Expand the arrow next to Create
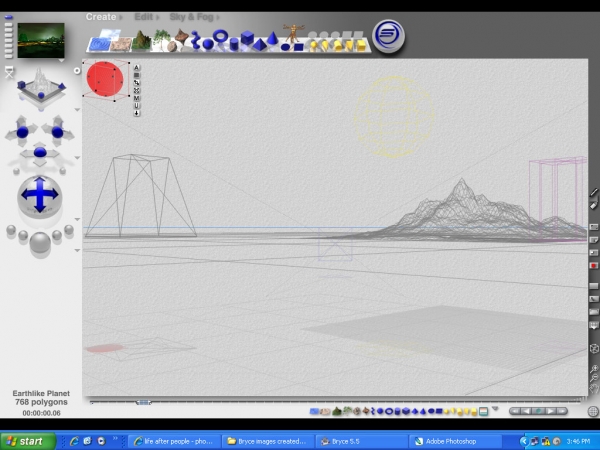 tap(121, 17)
